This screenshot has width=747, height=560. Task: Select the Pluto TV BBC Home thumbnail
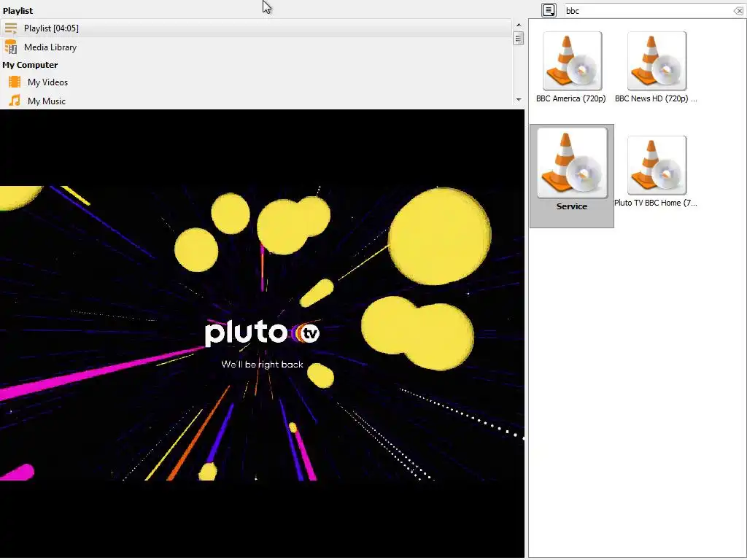tap(657, 166)
